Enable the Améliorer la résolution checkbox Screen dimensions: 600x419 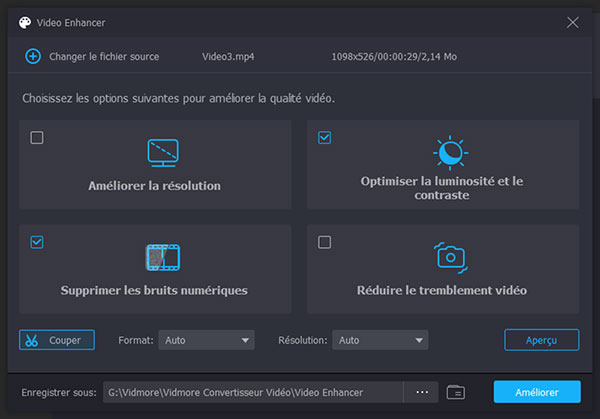pyautogui.click(x=37, y=137)
